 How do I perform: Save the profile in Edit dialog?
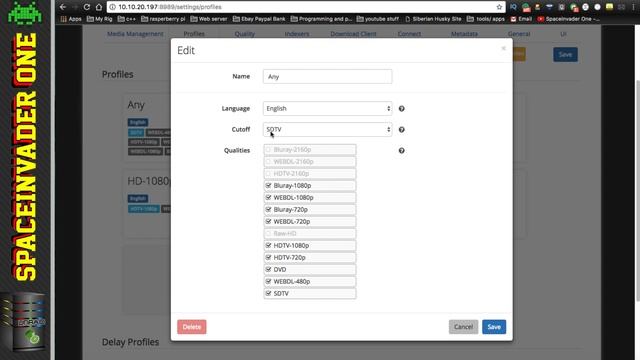tap(494, 327)
